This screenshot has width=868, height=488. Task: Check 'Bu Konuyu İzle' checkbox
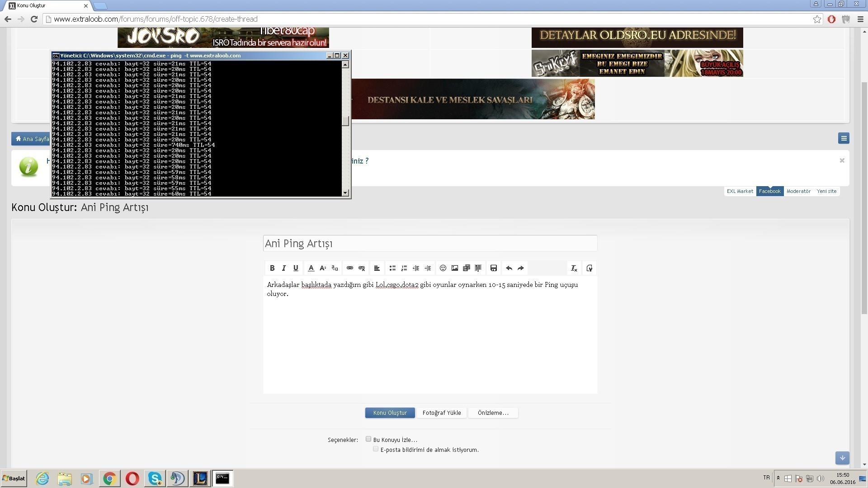[368, 439]
